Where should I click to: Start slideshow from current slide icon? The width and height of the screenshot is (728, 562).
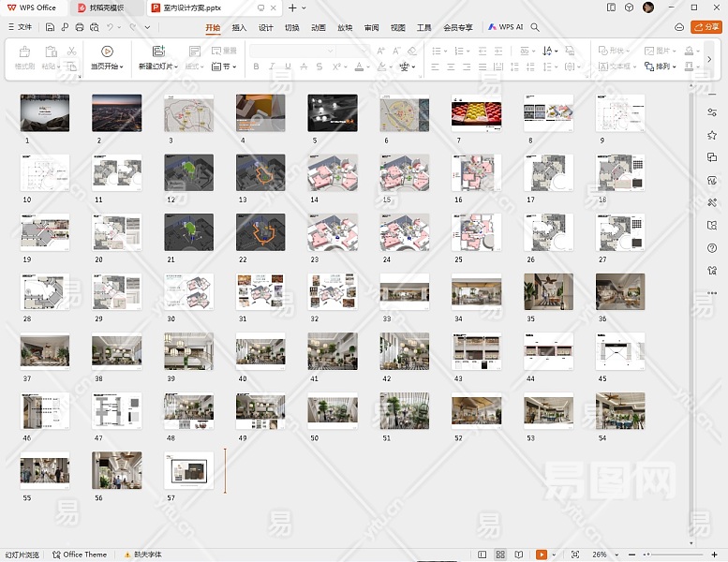click(x=107, y=52)
